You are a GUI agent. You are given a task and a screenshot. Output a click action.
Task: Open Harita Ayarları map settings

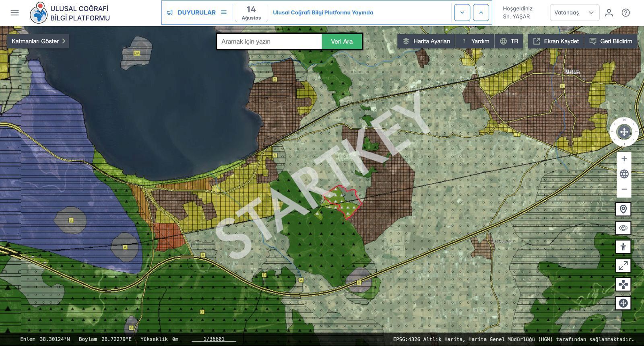pos(426,41)
